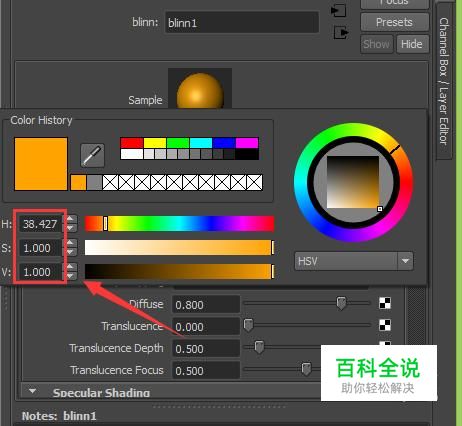Click the value brightness slider bar
Image resolution: width=462 pixels, height=426 pixels.
pyautogui.click(x=179, y=271)
